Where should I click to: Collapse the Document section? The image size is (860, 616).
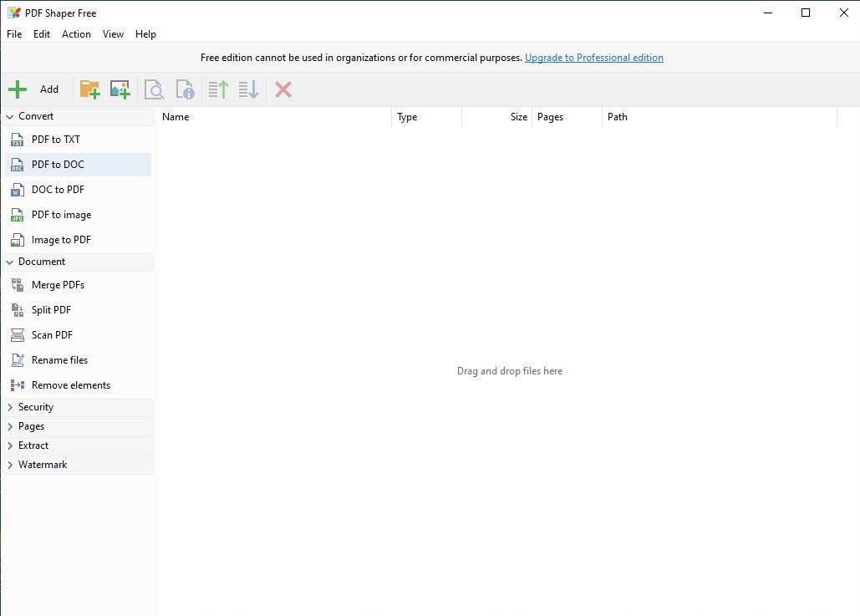pos(9,262)
